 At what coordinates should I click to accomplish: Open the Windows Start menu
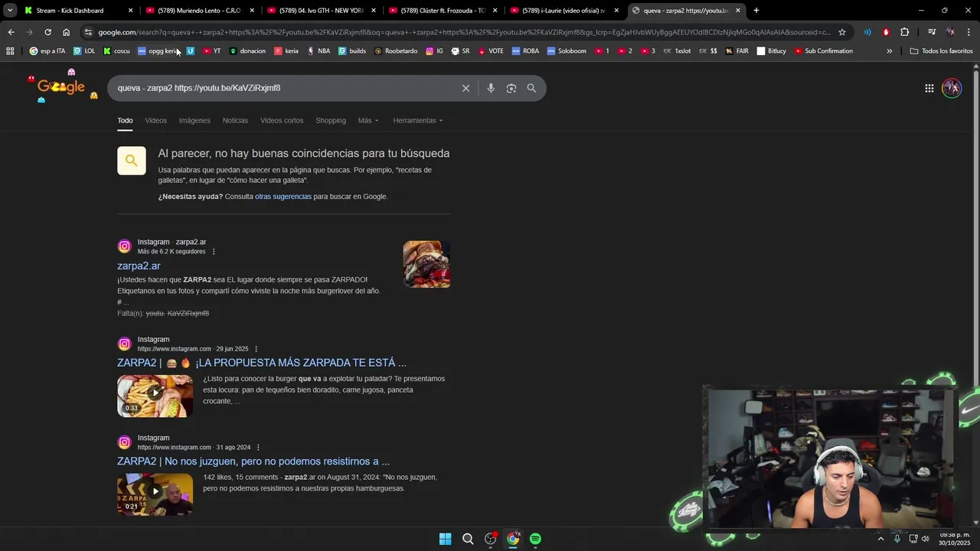pos(445,539)
